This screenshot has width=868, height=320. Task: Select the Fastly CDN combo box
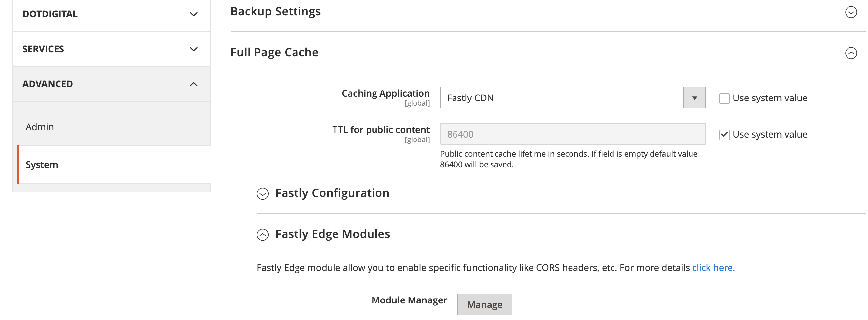561,98
